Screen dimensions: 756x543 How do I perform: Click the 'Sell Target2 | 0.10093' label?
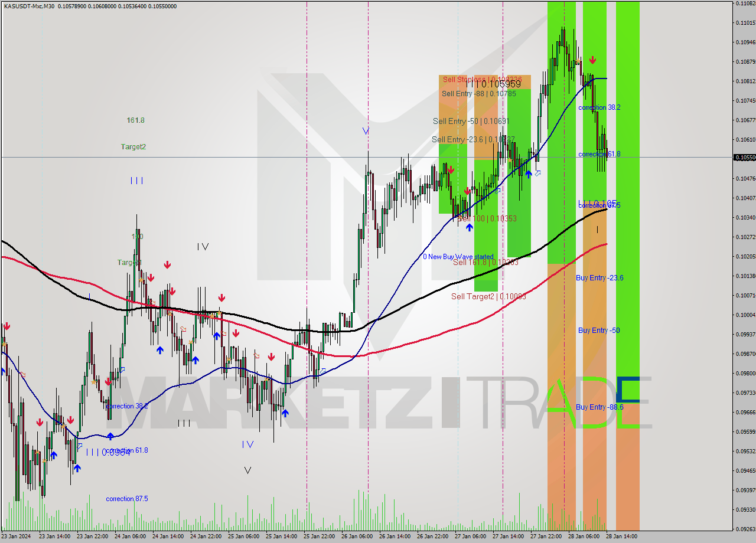(x=488, y=296)
